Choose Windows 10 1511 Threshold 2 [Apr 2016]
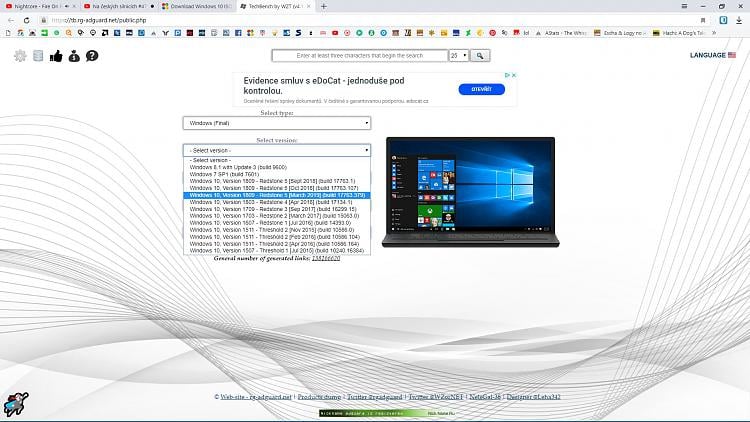The width and height of the screenshot is (750, 422). [x=276, y=244]
